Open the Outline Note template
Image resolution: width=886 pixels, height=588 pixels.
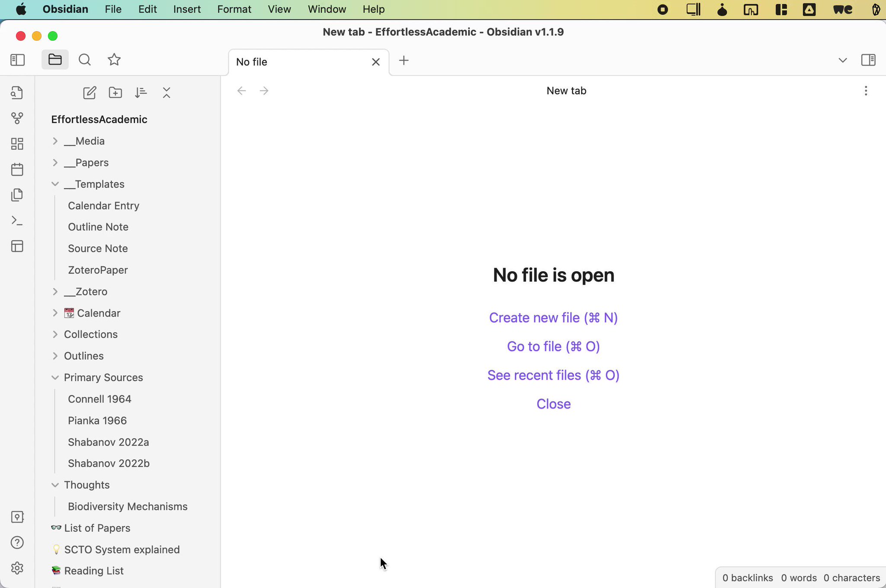[x=98, y=227]
